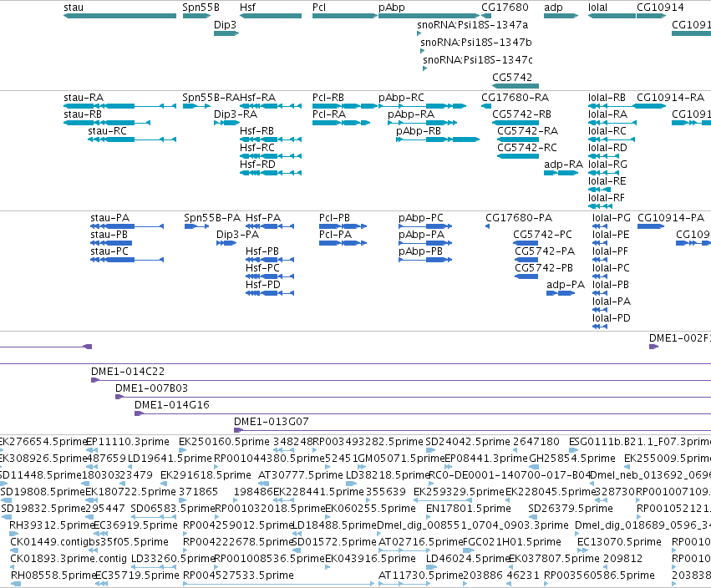Select the Spn55B gene label

tap(201, 8)
